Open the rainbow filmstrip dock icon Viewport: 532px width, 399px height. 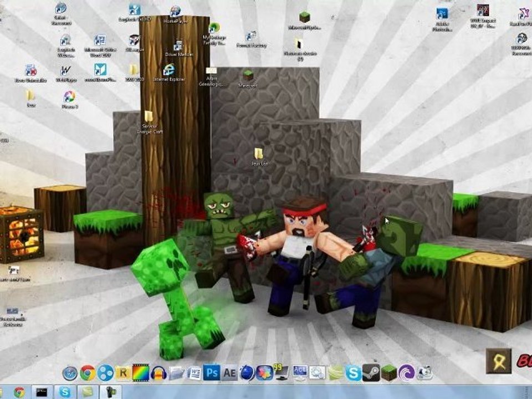(x=140, y=372)
